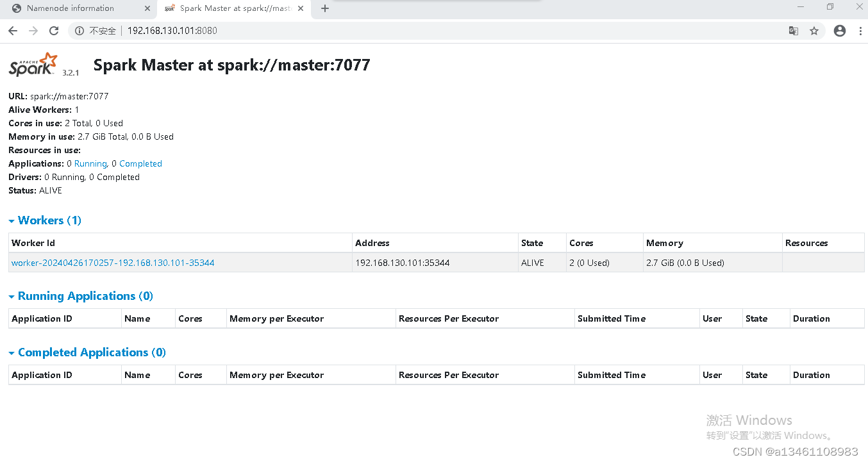Bookmark this page with the star icon
Viewport: 868px width, 462px height.
tap(814, 31)
